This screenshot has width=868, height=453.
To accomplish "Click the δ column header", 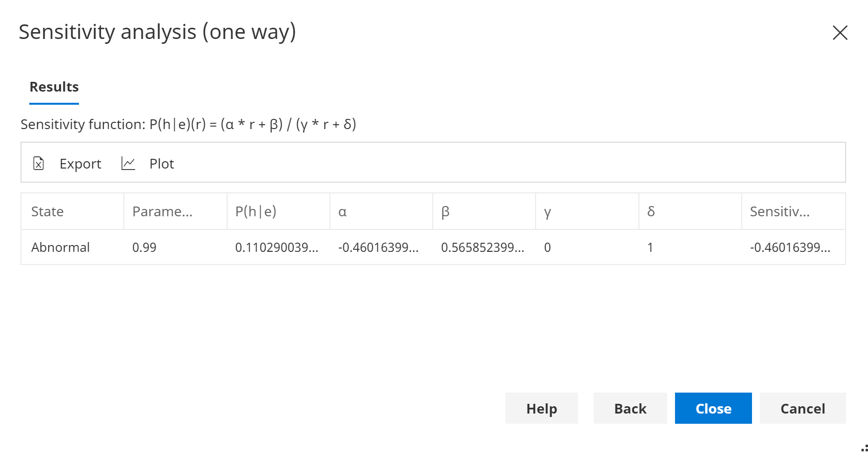I will (x=651, y=211).
